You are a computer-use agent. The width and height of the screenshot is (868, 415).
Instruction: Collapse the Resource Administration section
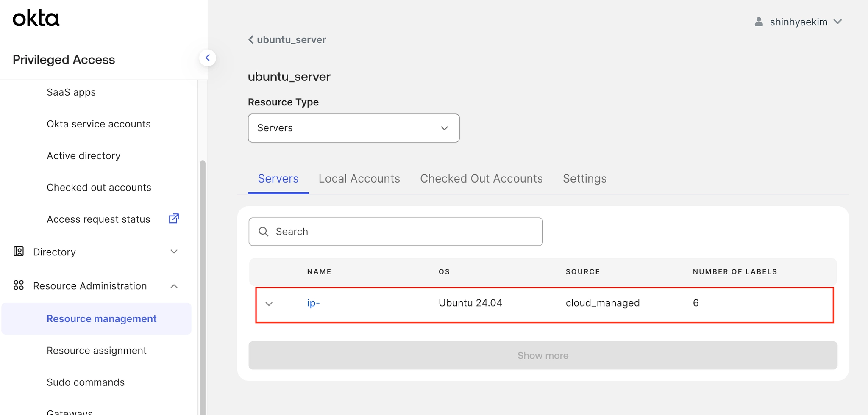pyautogui.click(x=174, y=286)
